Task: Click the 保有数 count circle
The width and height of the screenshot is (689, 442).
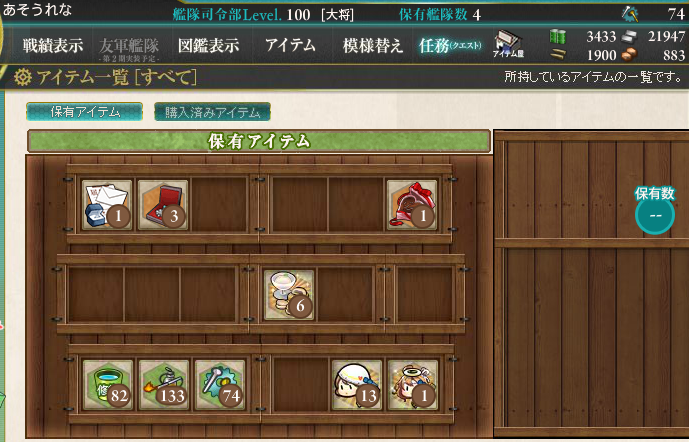Action: 655,215
